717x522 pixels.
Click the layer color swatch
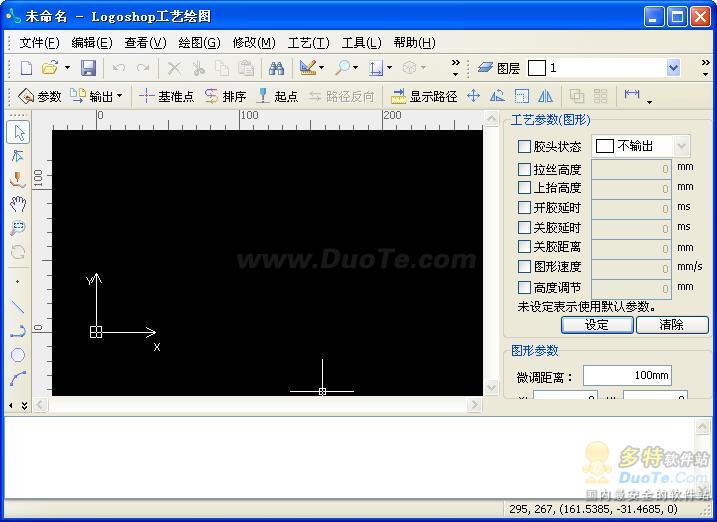(537, 68)
